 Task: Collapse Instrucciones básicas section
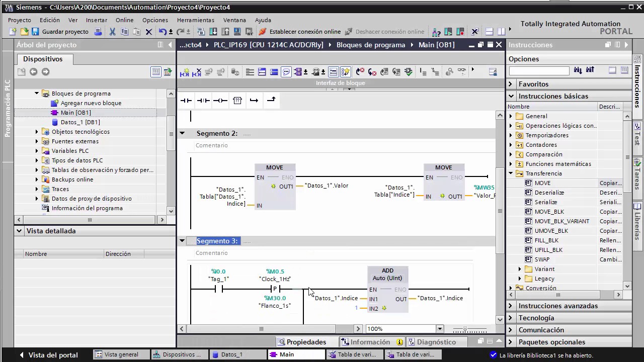511,96
